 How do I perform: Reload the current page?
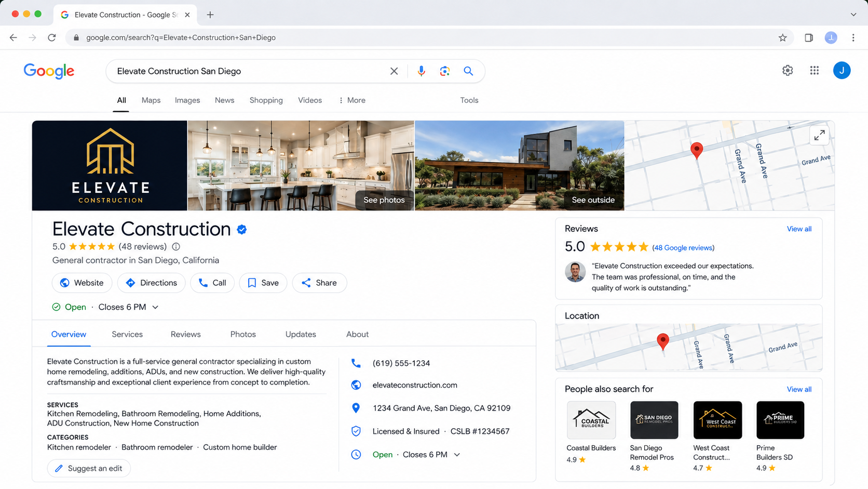coord(52,37)
